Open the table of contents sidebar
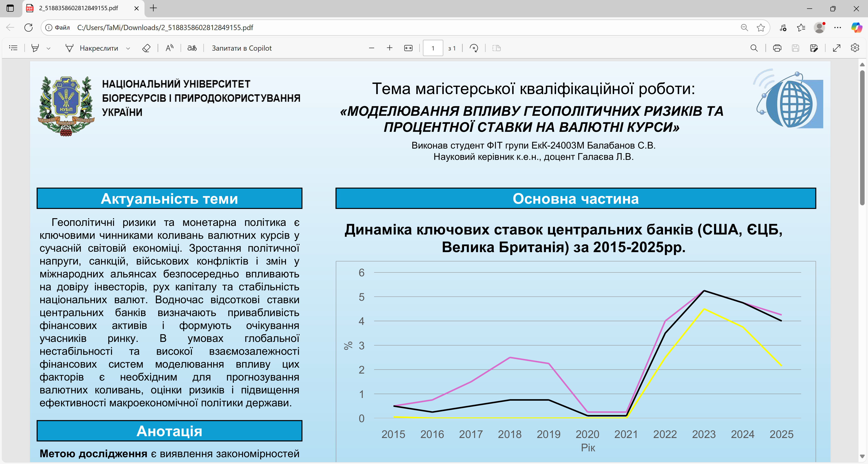Screen dimensions: 868x464 [13, 48]
